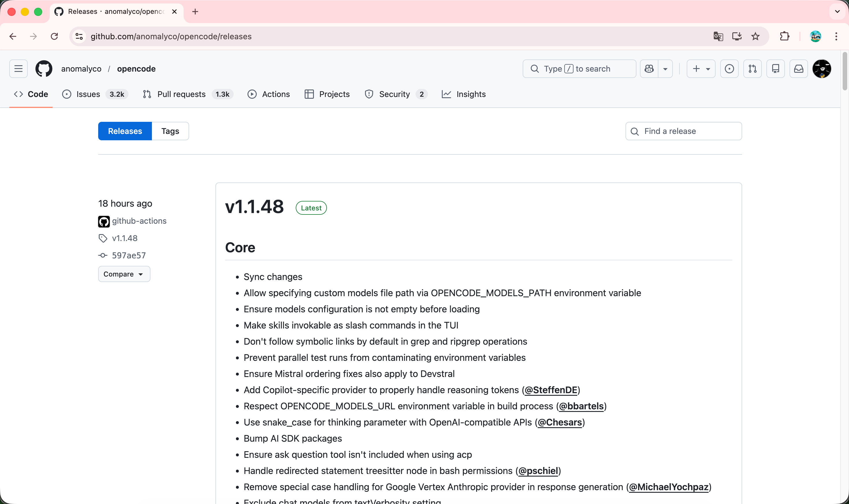The width and height of the screenshot is (849, 504).
Task: Expand the Create new plus dropdown
Action: click(x=701, y=69)
